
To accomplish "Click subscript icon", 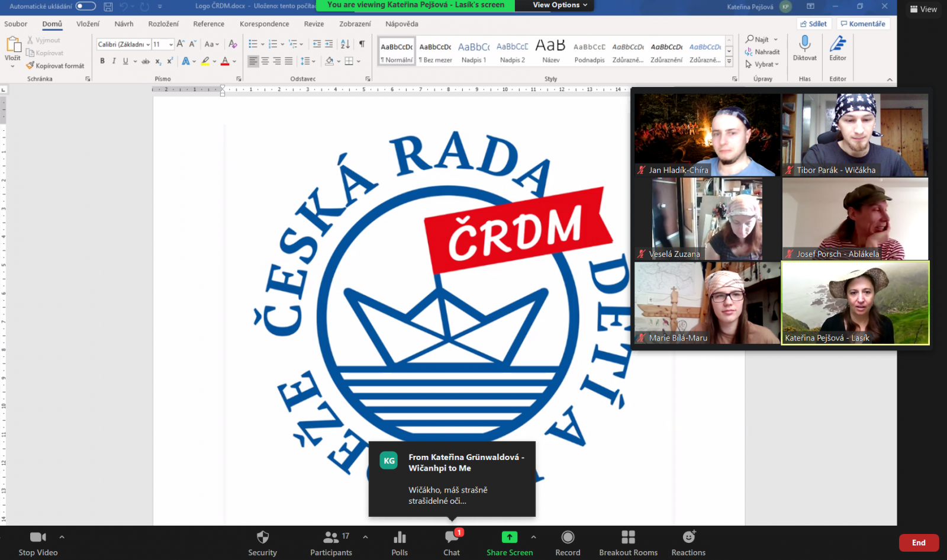I will click(158, 61).
